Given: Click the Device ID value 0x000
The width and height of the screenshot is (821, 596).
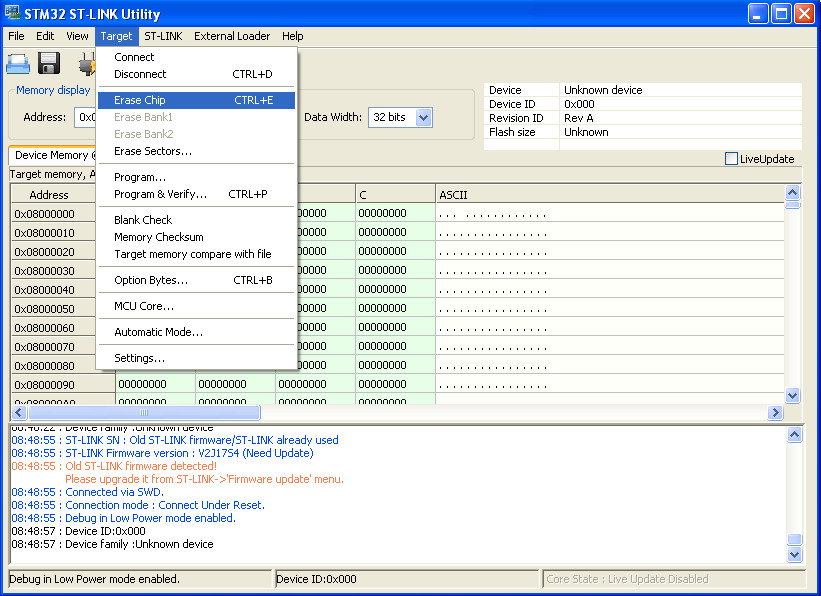Looking at the screenshot, I should point(579,104).
